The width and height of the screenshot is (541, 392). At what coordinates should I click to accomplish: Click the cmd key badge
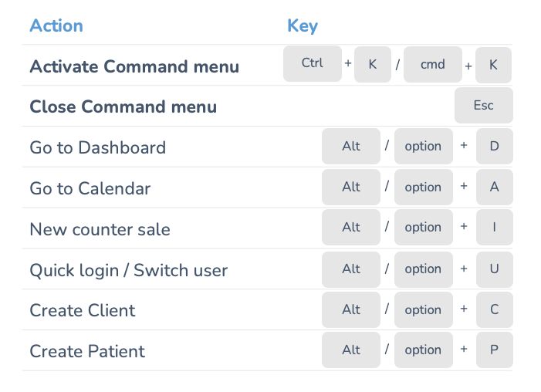pyautogui.click(x=432, y=64)
